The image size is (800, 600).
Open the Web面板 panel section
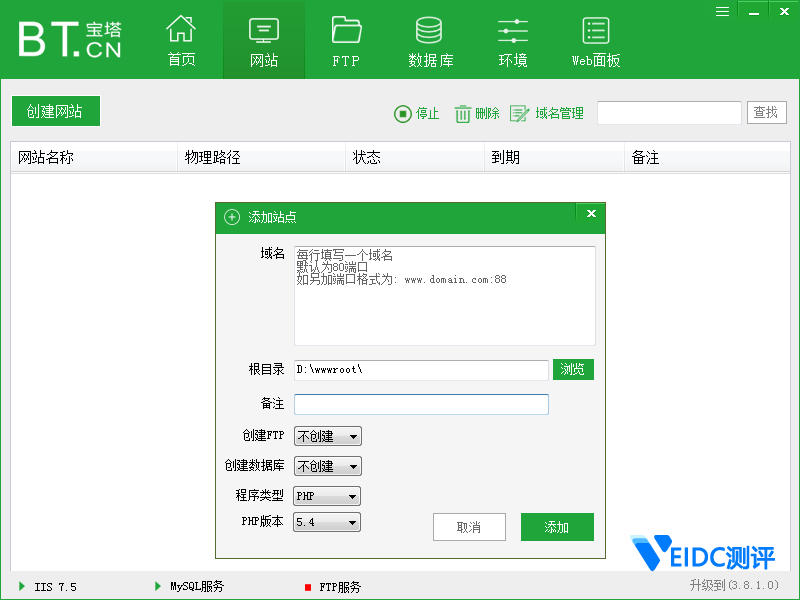click(596, 40)
